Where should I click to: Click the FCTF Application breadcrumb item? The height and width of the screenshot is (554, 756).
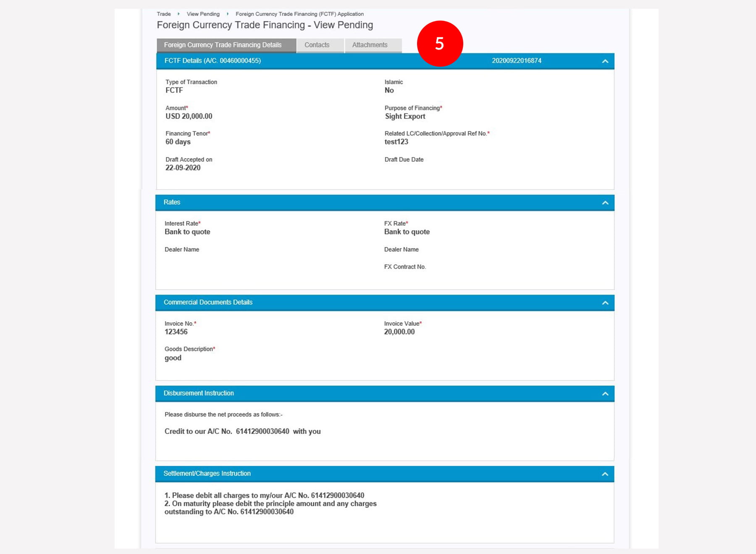coord(299,14)
